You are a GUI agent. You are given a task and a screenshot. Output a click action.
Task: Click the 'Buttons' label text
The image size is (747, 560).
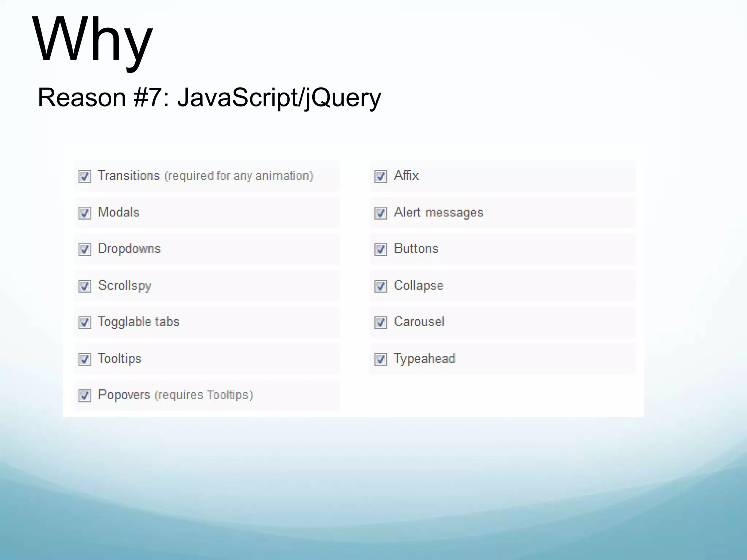tap(416, 249)
